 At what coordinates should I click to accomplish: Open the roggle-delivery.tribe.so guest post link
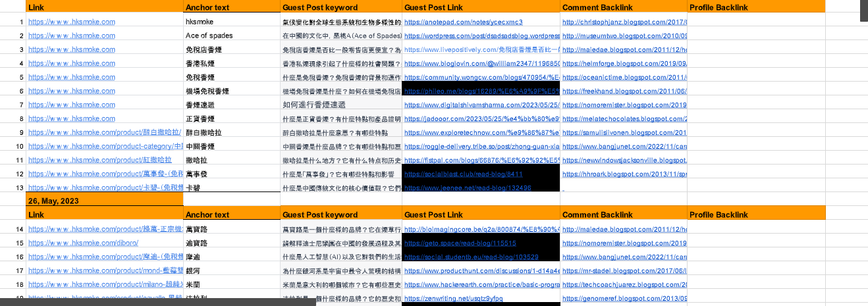click(481, 146)
